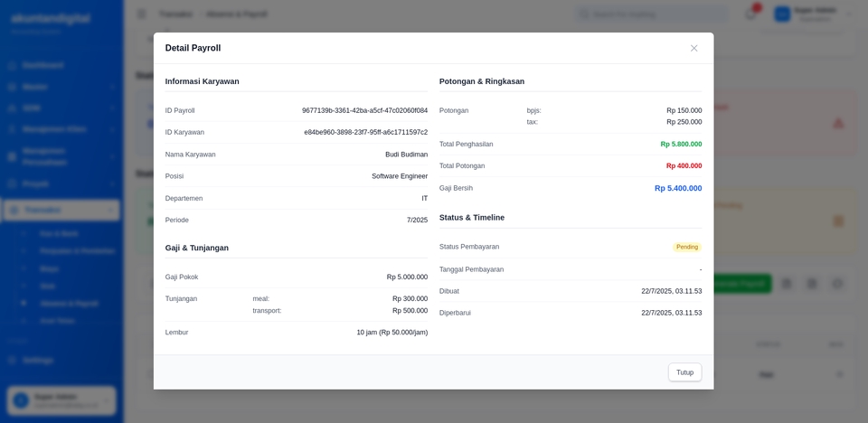Viewport: 868px width, 423px height.
Task: Toggle the sidebar hamburger menu icon
Action: pyautogui.click(x=141, y=14)
